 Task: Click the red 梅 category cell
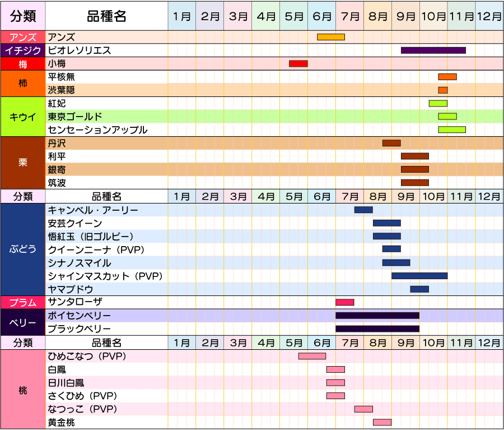point(23,64)
